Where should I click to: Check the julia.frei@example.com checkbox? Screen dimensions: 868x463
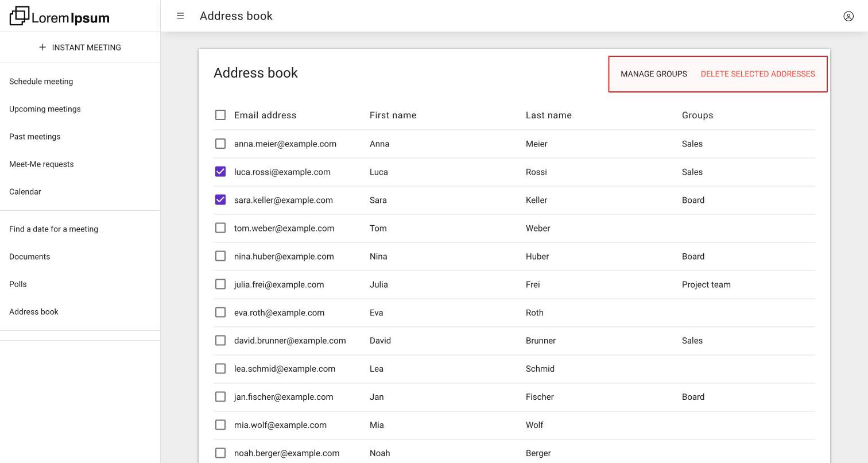pos(220,284)
